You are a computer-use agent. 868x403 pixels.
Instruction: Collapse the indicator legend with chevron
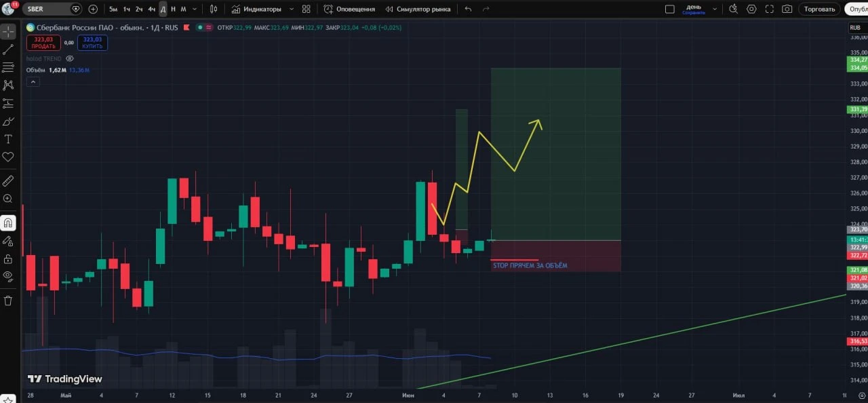33,81
